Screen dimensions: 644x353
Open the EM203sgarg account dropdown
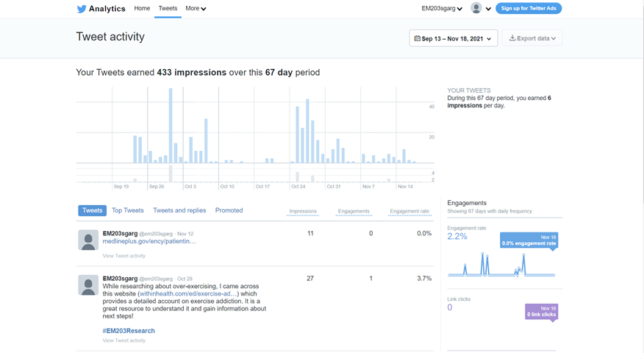(x=442, y=8)
